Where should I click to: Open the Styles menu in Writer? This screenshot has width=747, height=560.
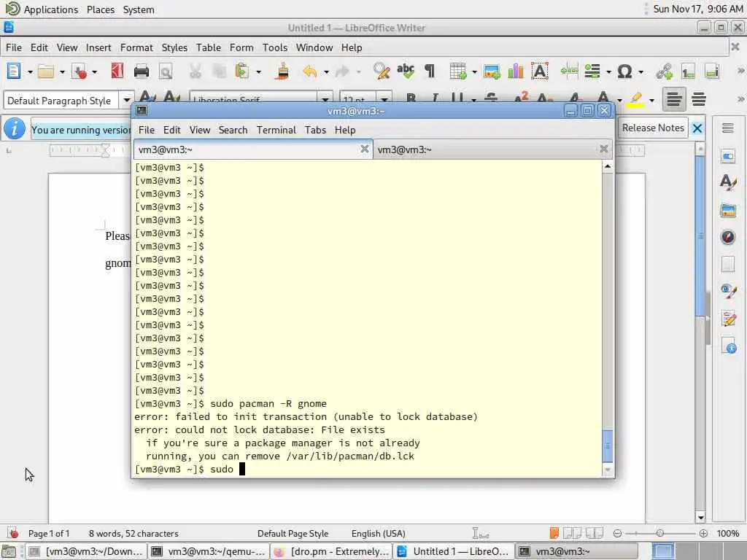coord(174,47)
